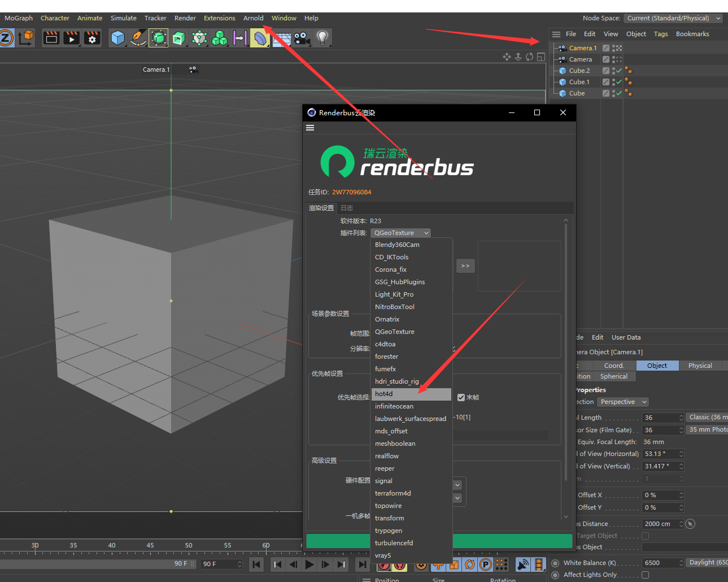Open Edit Render Settings clapperboard gear icon
The height and width of the screenshot is (582, 728).
tap(91, 38)
